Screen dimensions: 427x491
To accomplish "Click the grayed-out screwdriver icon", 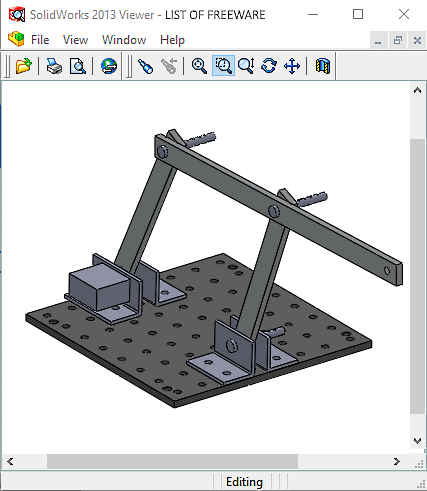I will (169, 66).
